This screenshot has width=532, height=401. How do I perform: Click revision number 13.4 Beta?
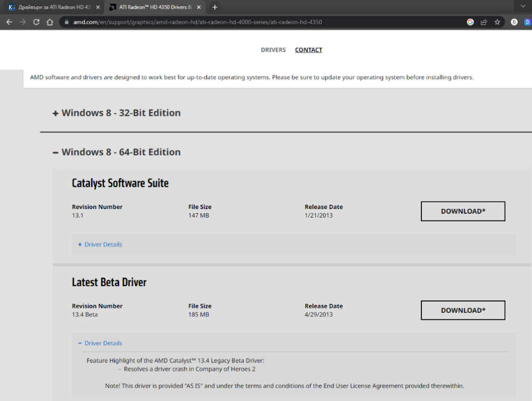click(85, 314)
